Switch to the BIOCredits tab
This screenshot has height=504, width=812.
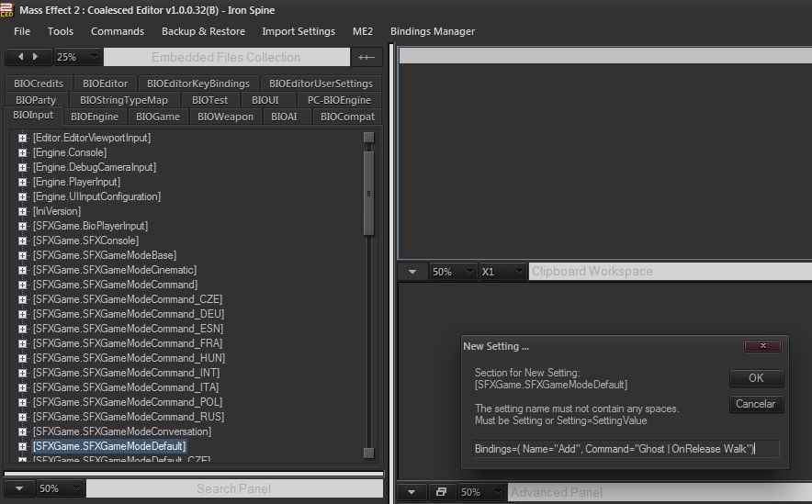39,84
